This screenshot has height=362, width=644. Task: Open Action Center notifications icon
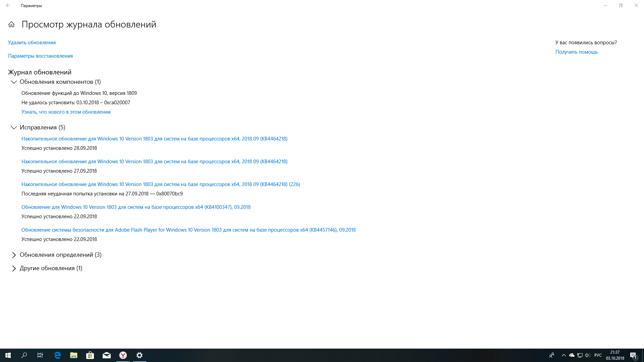point(633,355)
